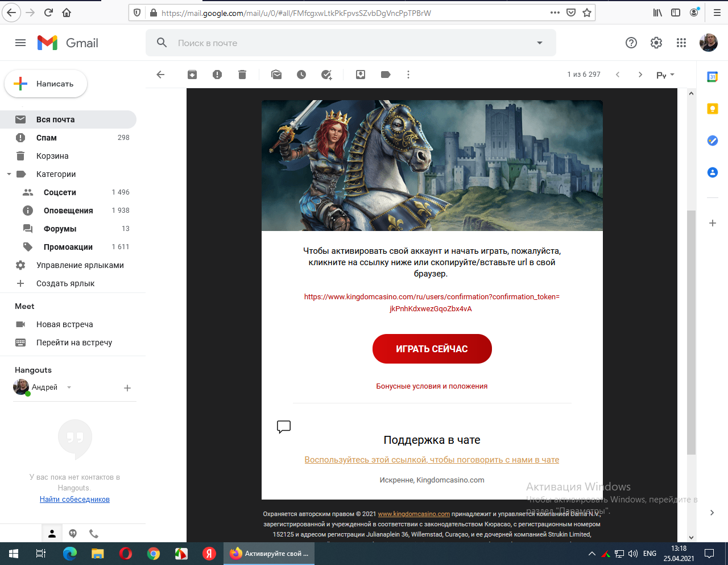Click the Написать compose button

pyautogui.click(x=46, y=84)
